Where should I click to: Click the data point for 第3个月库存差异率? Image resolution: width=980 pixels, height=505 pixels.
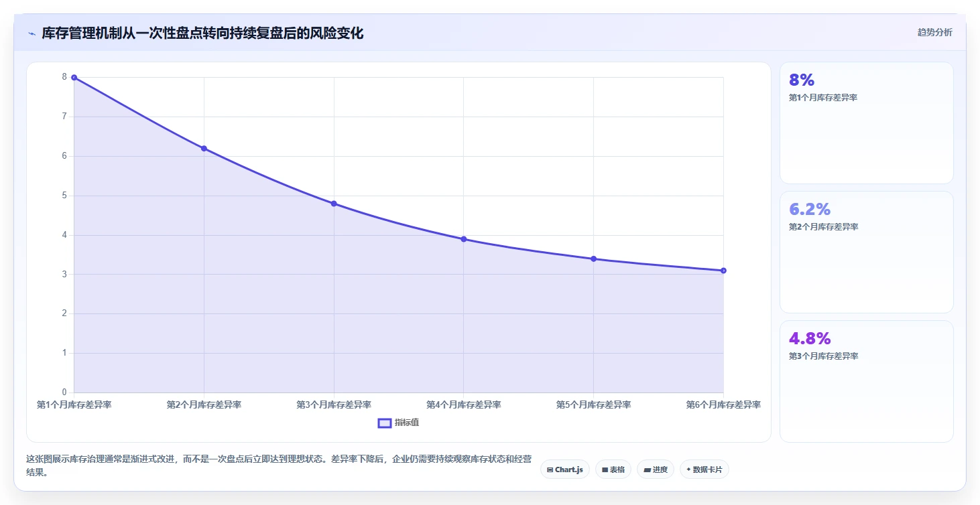(334, 204)
